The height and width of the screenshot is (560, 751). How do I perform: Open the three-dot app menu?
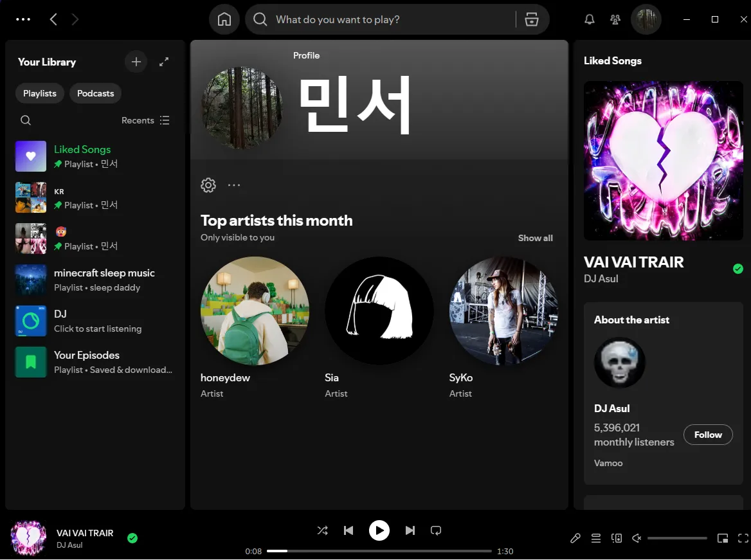[x=23, y=19]
